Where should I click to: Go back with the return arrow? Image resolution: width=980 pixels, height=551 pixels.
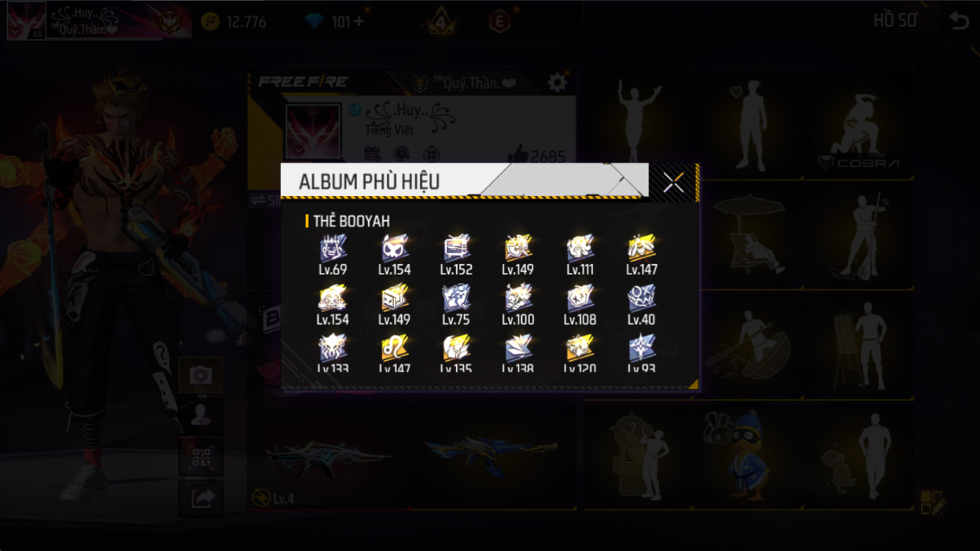[958, 21]
